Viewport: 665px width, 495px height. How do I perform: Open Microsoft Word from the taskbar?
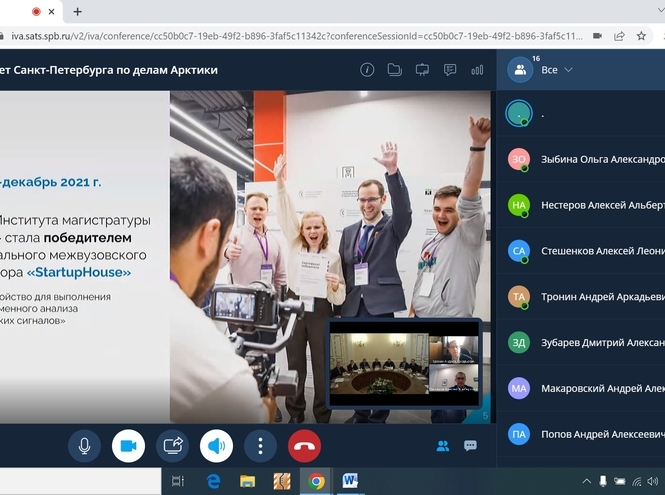pyautogui.click(x=349, y=481)
